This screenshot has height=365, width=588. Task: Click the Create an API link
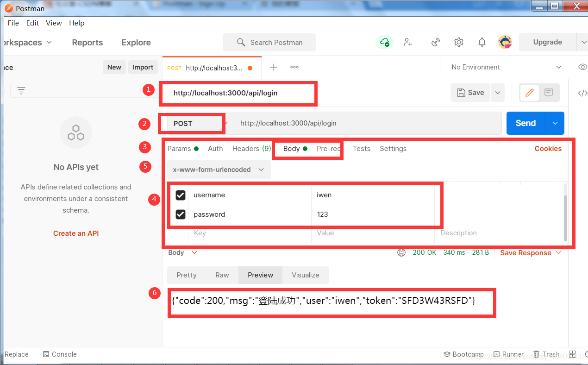click(76, 233)
